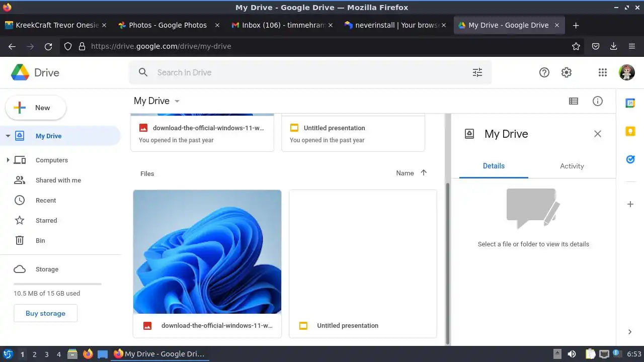Switch to workspace 2 in taskbar
Viewport: 644px width, 362px height.
point(34,354)
